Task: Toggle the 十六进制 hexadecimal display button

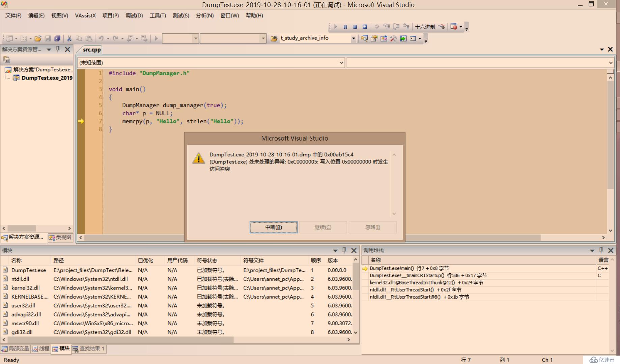Action: click(425, 27)
